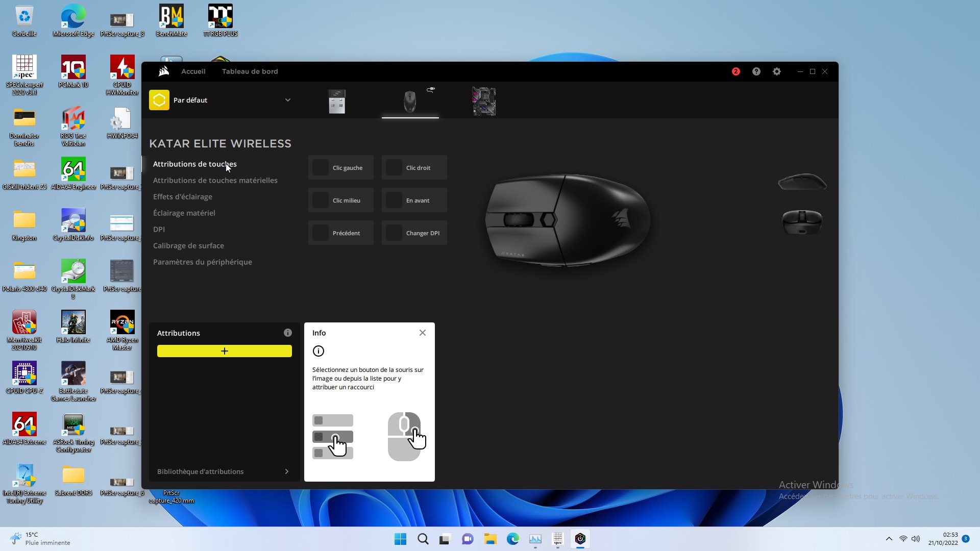Click the Par défaut profile icon
The width and height of the screenshot is (980, 551).
pos(159,100)
